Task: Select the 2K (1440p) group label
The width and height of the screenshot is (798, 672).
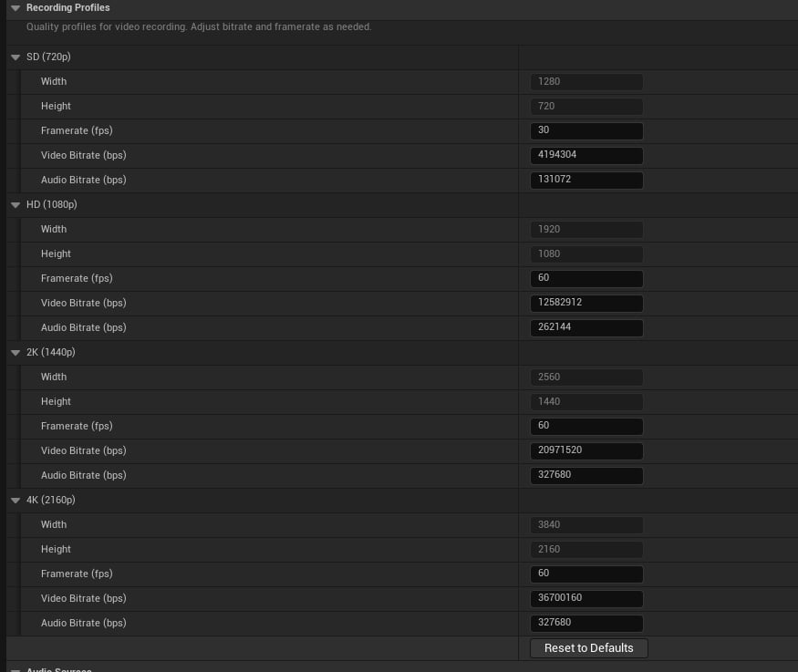Action: tap(51, 352)
